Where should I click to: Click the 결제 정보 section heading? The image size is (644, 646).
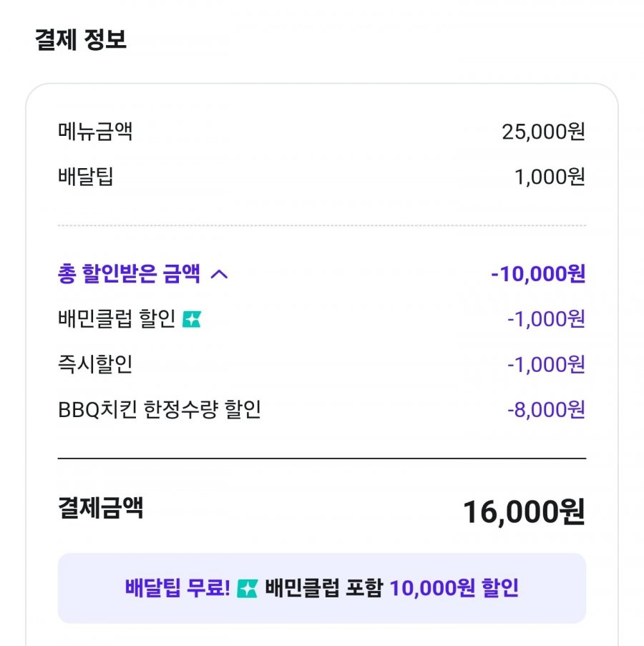[81, 39]
